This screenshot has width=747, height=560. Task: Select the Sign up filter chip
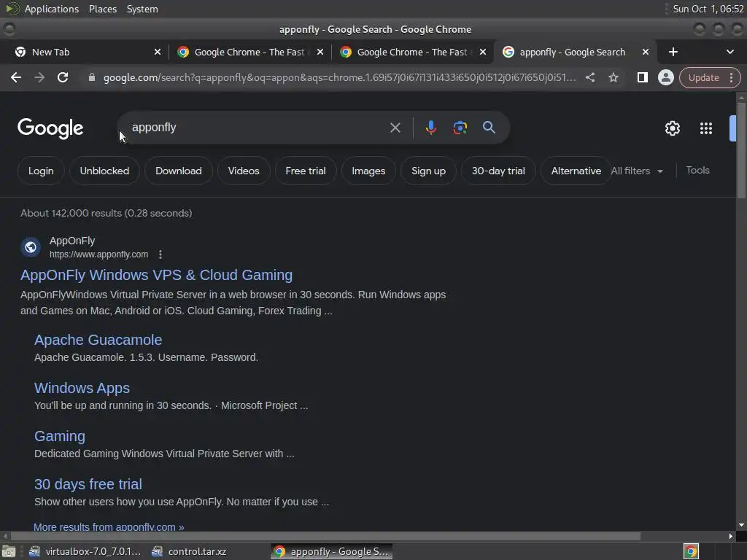click(x=428, y=171)
